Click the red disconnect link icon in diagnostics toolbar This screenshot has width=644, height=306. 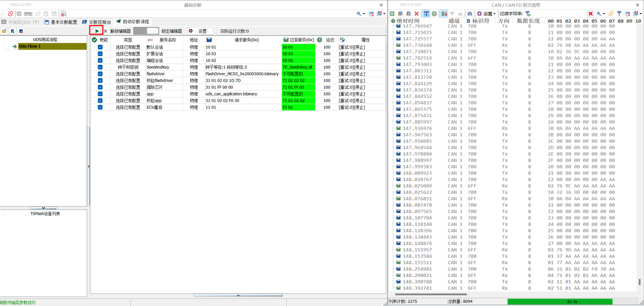pyautogui.click(x=11, y=14)
